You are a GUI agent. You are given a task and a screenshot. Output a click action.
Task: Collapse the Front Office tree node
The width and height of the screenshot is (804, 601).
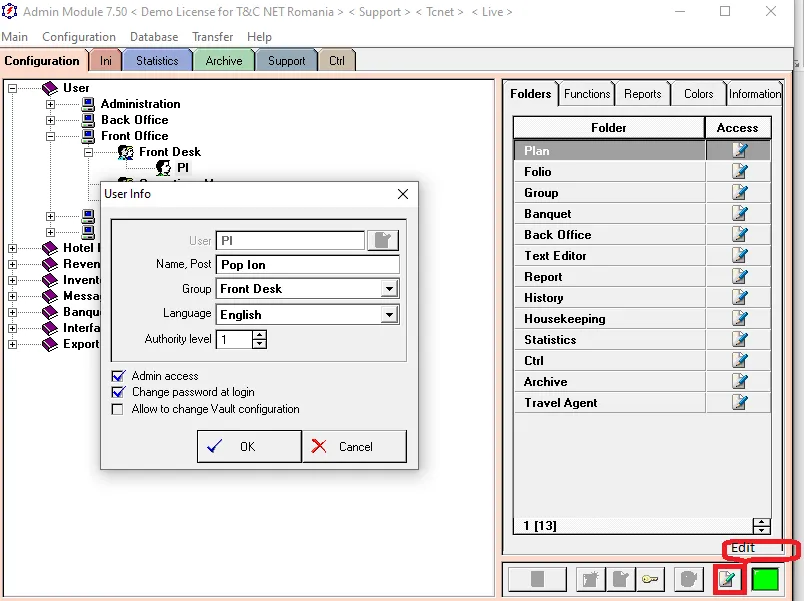click(x=50, y=136)
